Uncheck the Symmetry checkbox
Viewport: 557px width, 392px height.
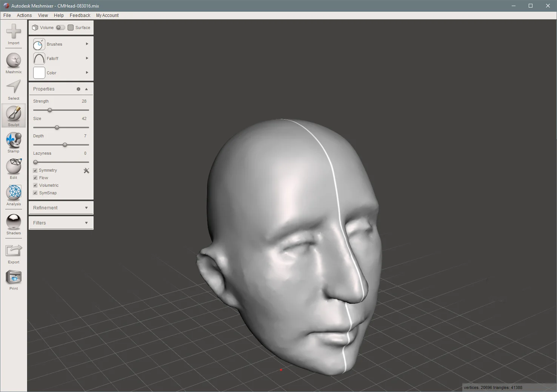point(35,171)
